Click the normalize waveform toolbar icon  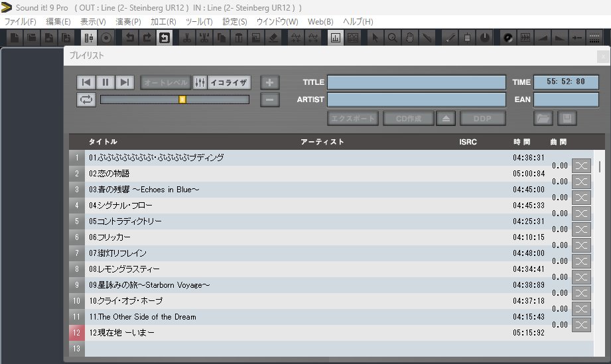pyautogui.click(x=525, y=38)
